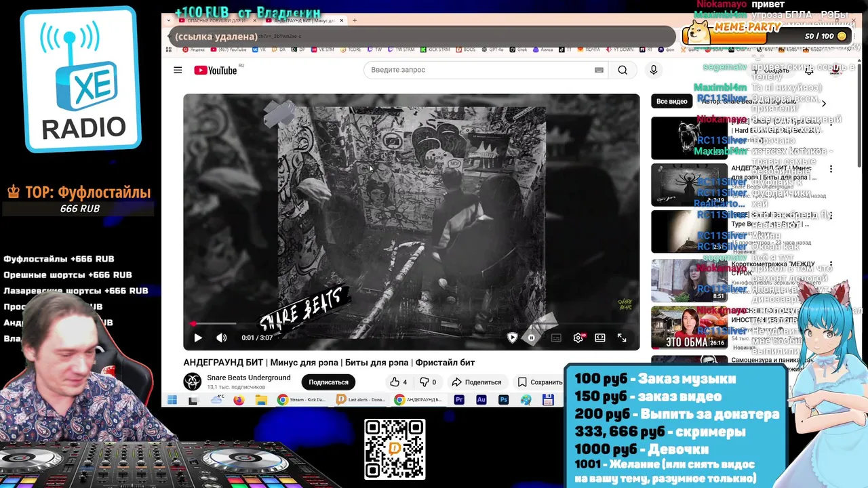Image resolution: width=868 pixels, height=488 pixels.
Task: Open the '(467) YouTube' bookmark
Action: pos(229,49)
